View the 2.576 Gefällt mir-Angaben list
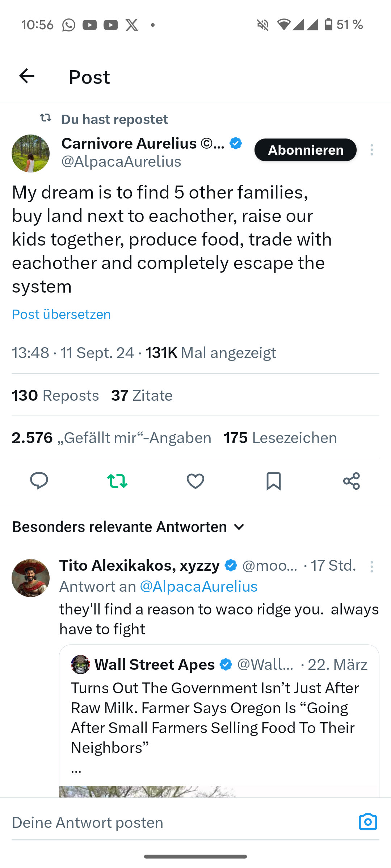Image resolution: width=391 pixels, height=868 pixels. pyautogui.click(x=112, y=438)
